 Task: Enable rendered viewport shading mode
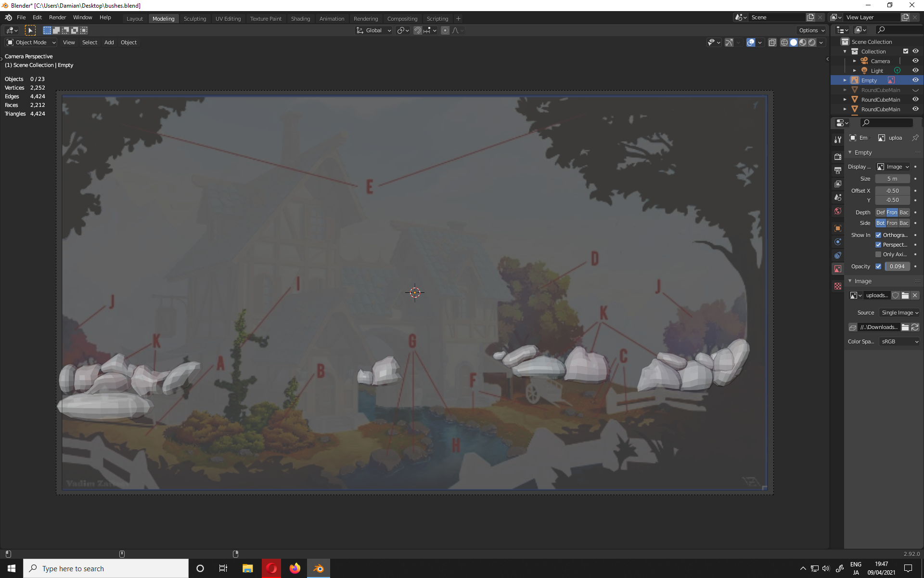tap(812, 42)
